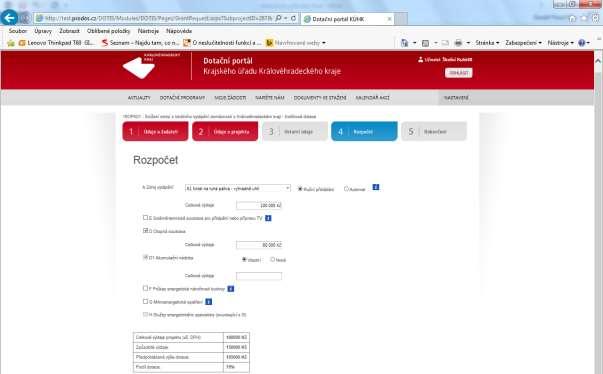Click the empty Celkové výdaje field under D1
This screenshot has width=603, height=374.
click(x=259, y=276)
